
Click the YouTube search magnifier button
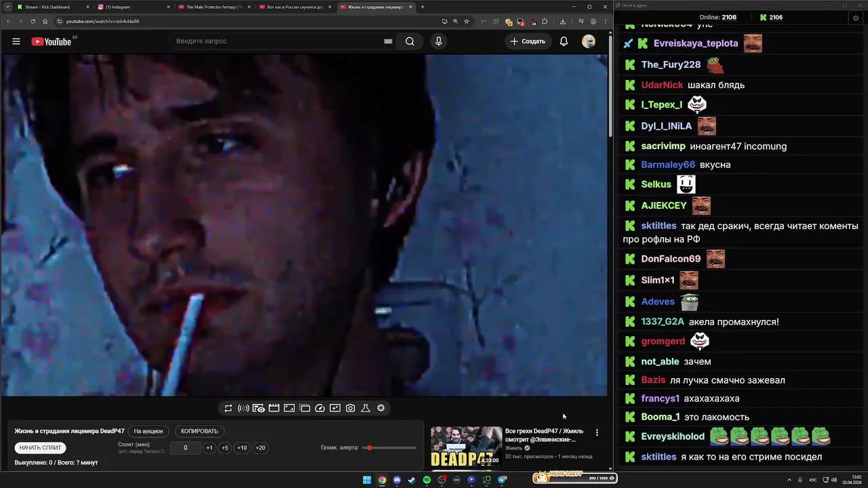pos(410,41)
